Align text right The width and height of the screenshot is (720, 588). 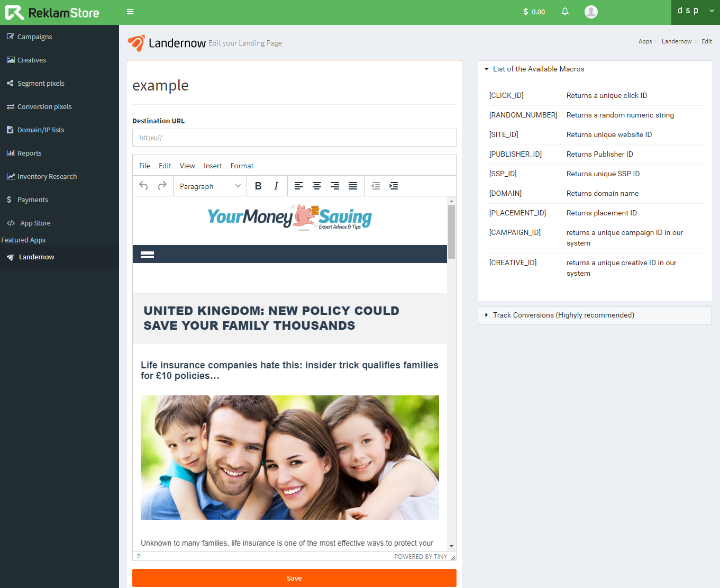(x=335, y=186)
